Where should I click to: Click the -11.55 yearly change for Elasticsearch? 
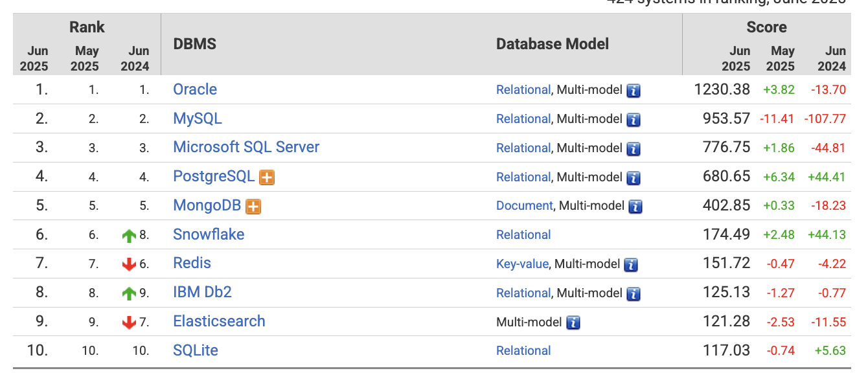(828, 322)
